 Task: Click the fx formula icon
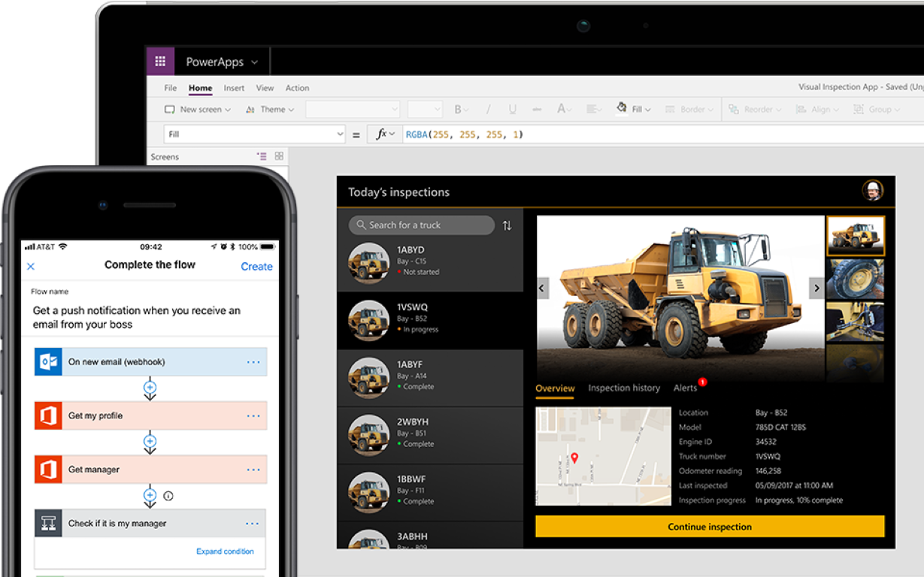[382, 133]
